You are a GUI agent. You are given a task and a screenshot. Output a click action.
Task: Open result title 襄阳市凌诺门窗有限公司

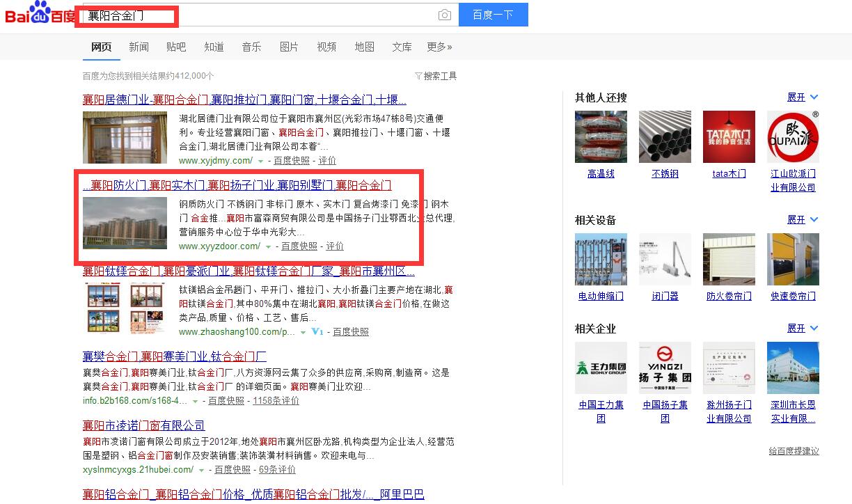tap(144, 425)
